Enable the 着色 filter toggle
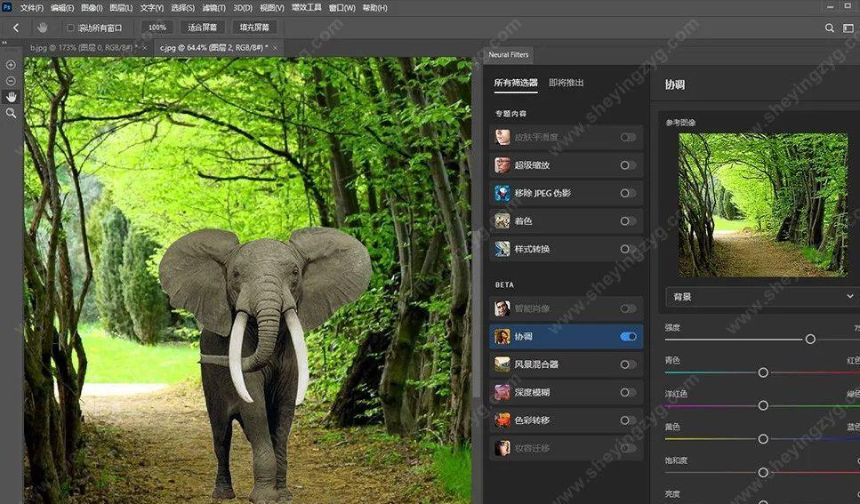This screenshot has height=504, width=860. pyautogui.click(x=628, y=221)
